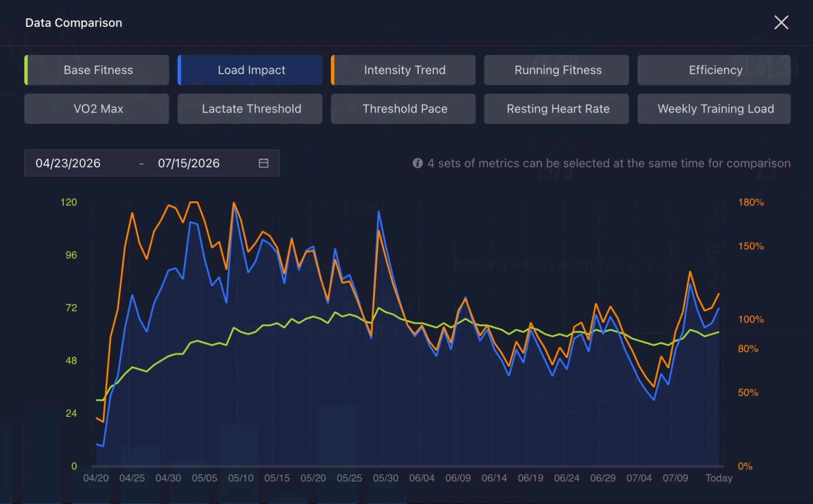Click the 150% right axis value
This screenshot has height=504, width=813.
click(x=751, y=246)
